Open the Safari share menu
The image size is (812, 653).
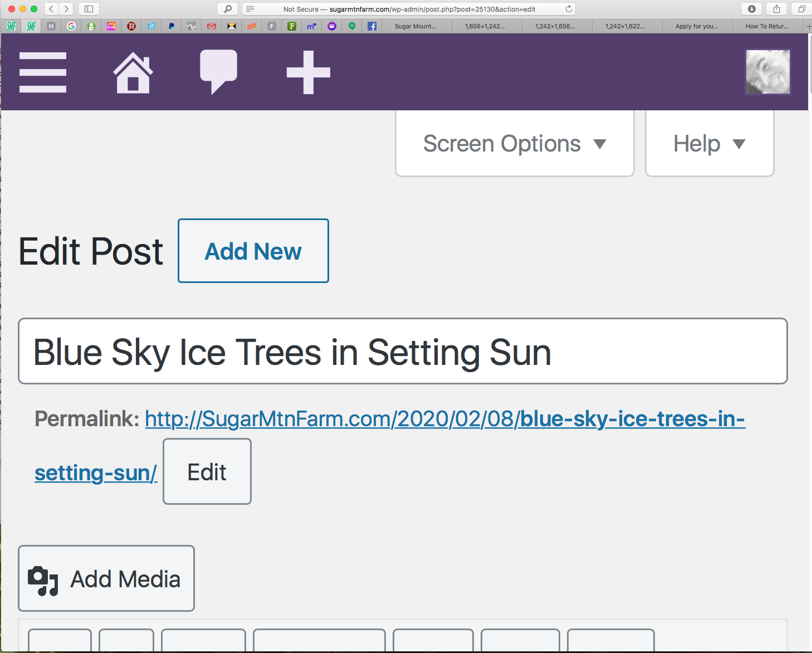coord(776,9)
